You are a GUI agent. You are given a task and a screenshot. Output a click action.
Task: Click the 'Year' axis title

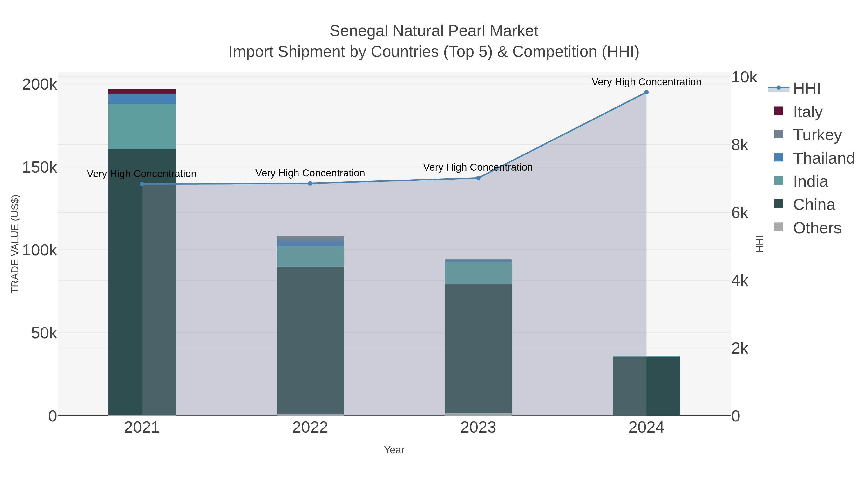[394, 450]
